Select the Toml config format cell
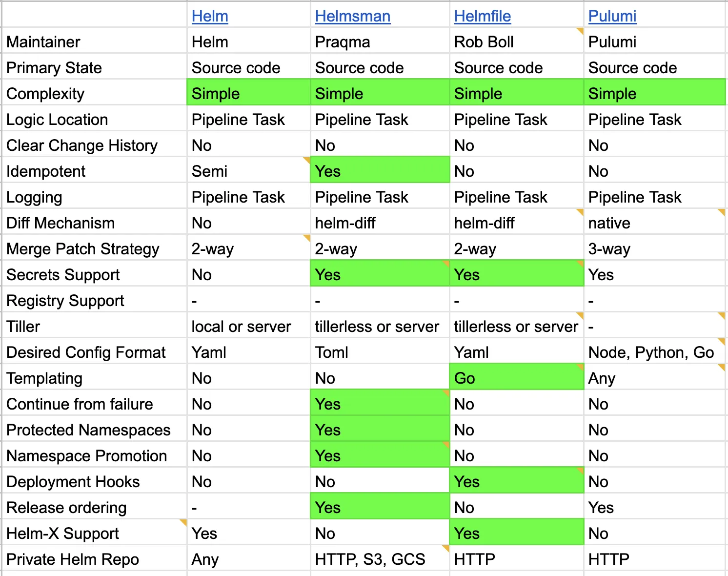The image size is (728, 576). click(380, 351)
